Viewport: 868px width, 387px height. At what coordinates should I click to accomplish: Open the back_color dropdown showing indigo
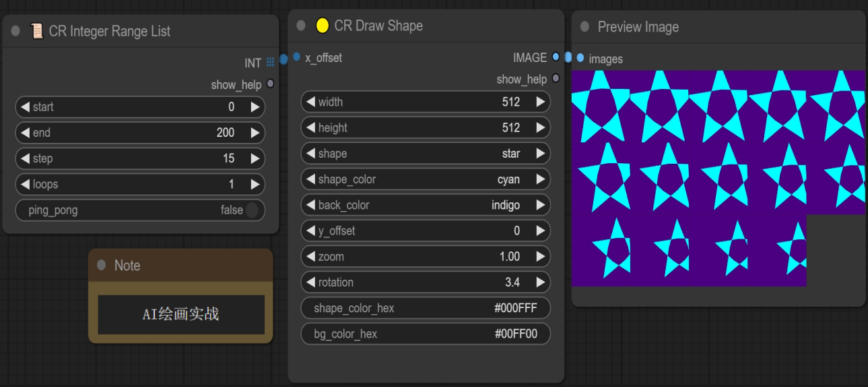[x=426, y=205]
